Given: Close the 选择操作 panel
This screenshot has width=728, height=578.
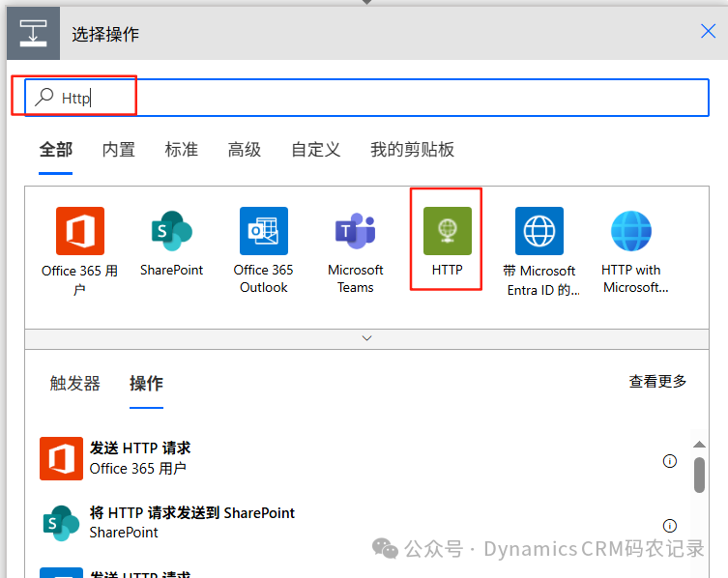Looking at the screenshot, I should click(x=708, y=32).
